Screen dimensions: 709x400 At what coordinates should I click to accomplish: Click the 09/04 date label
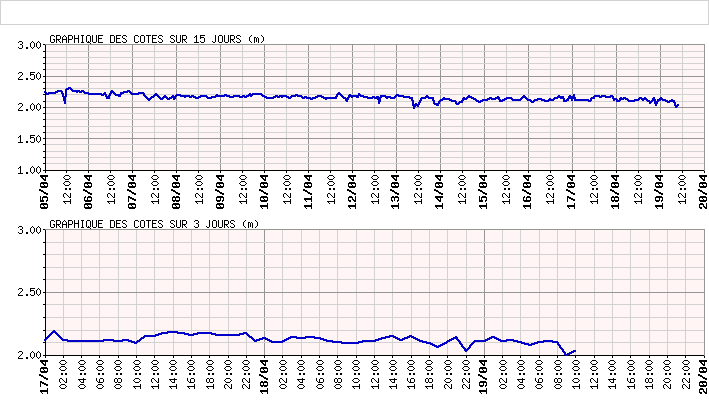coord(220,192)
